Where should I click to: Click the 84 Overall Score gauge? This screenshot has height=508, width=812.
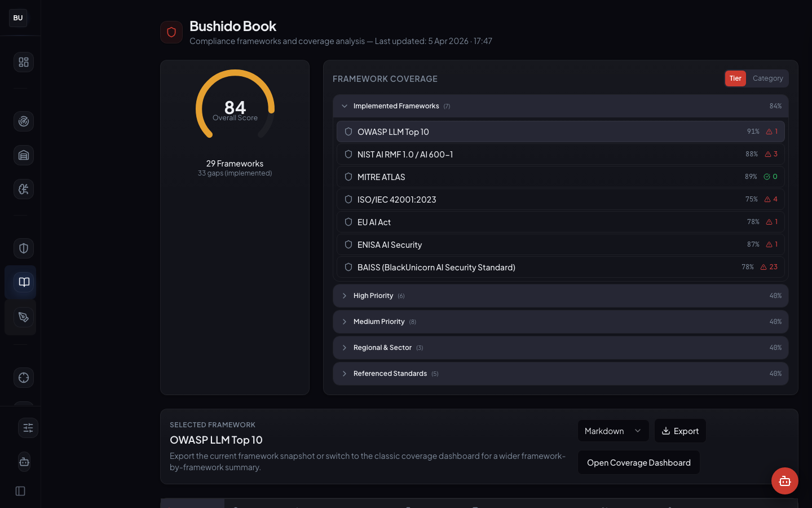click(235, 104)
